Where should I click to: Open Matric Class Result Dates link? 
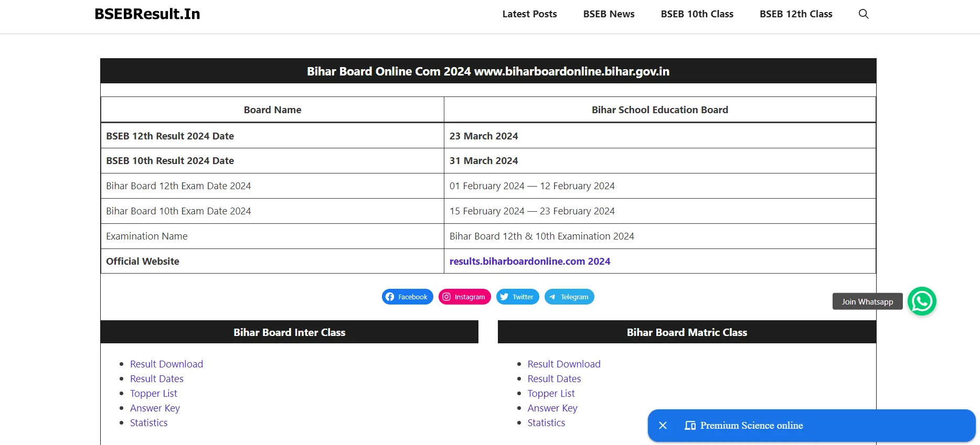click(x=554, y=378)
